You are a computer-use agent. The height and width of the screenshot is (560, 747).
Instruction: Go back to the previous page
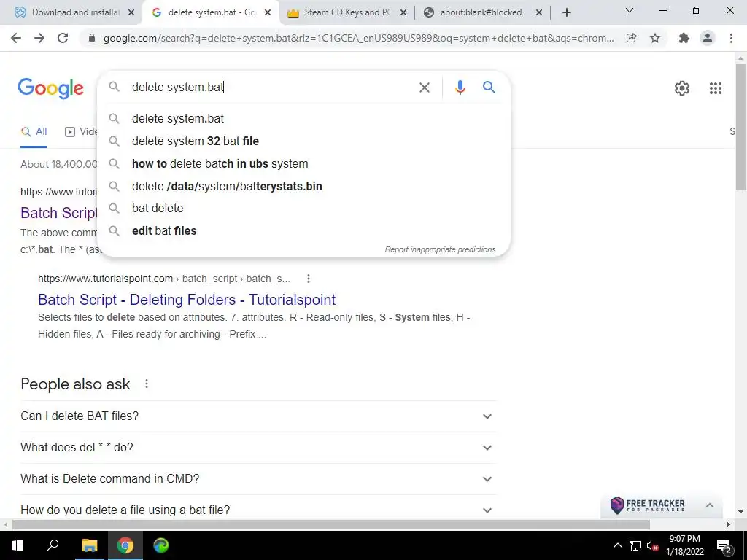[x=16, y=38]
